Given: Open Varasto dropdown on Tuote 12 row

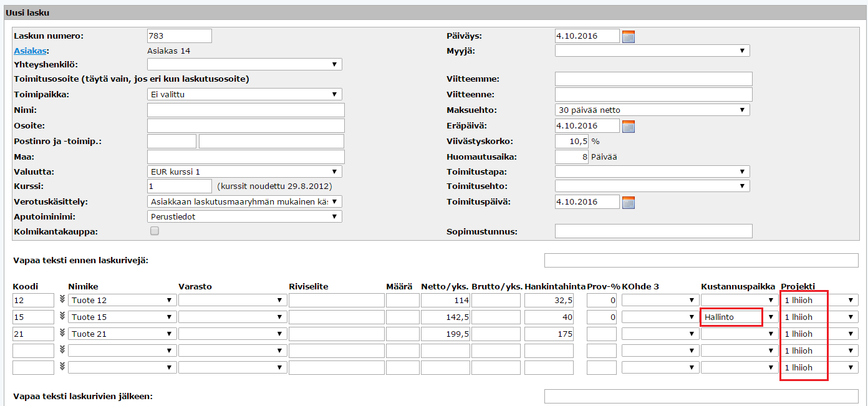Looking at the screenshot, I should pyautogui.click(x=232, y=300).
